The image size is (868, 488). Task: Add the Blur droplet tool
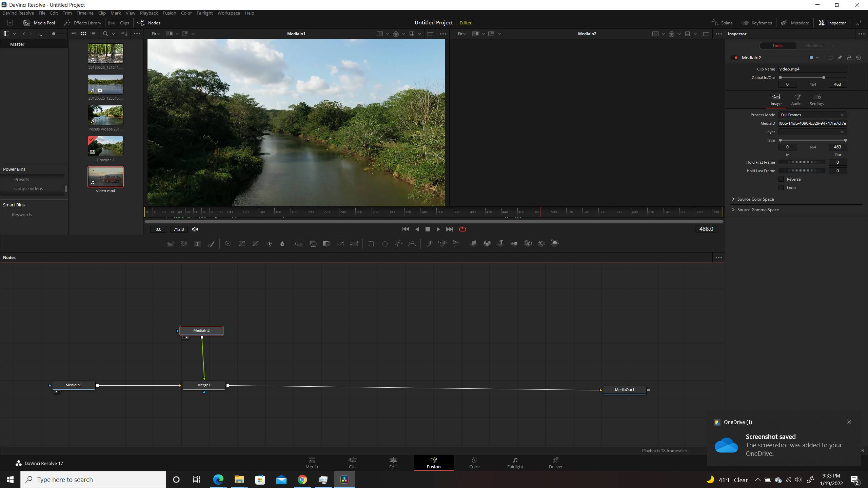coord(282,243)
